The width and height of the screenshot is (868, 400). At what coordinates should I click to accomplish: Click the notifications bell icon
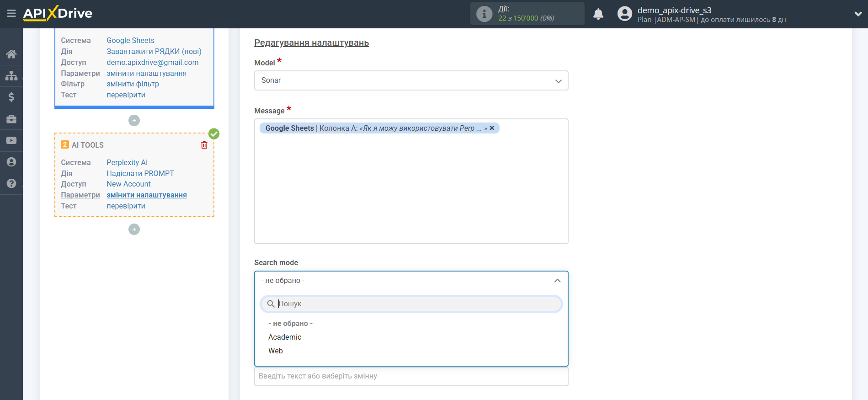(x=598, y=14)
